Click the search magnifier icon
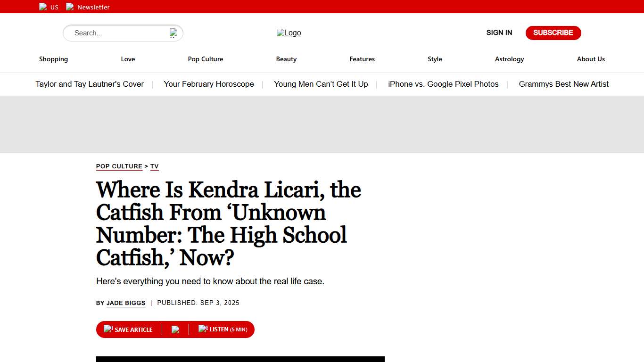Screen dimensions: 644x362 click(174, 33)
